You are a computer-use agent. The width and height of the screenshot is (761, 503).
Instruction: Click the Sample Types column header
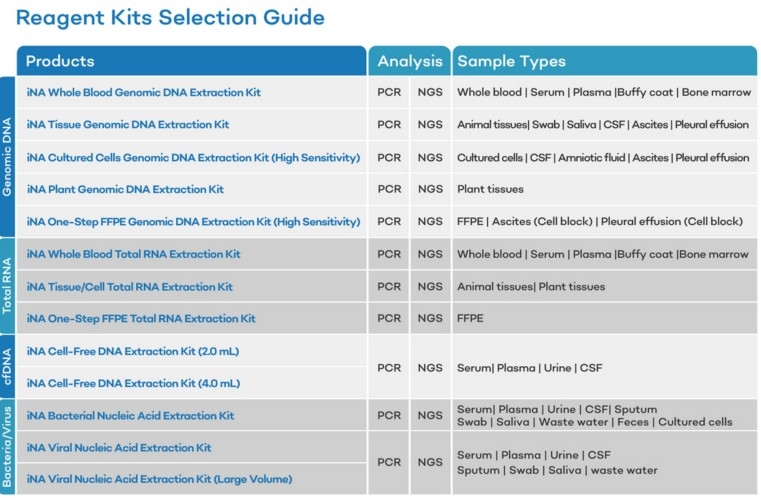[x=511, y=61]
